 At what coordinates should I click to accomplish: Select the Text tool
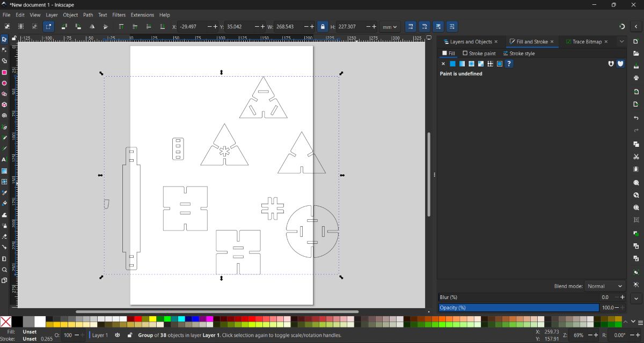[4, 160]
